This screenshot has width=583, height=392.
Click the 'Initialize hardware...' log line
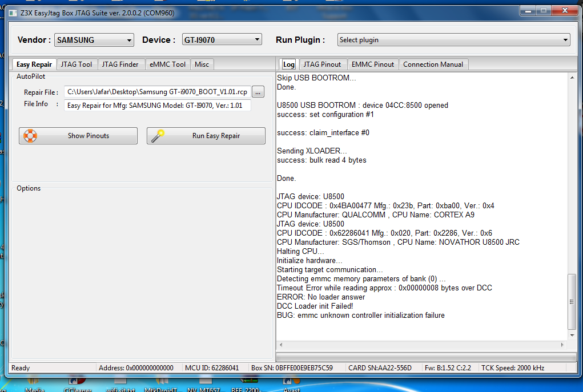[x=309, y=260]
